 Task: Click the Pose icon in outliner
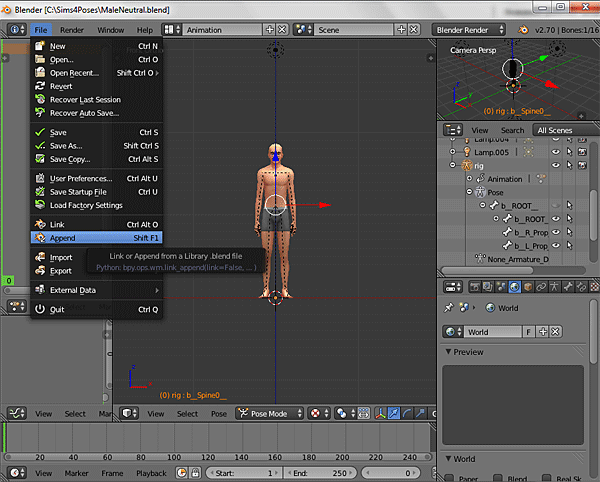click(x=480, y=192)
